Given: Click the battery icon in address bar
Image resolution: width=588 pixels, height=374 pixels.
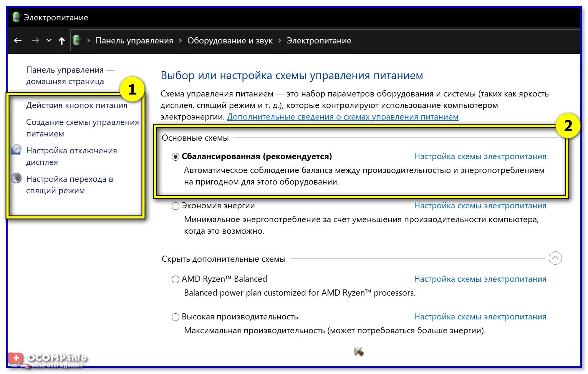Looking at the screenshot, I should point(77,40).
